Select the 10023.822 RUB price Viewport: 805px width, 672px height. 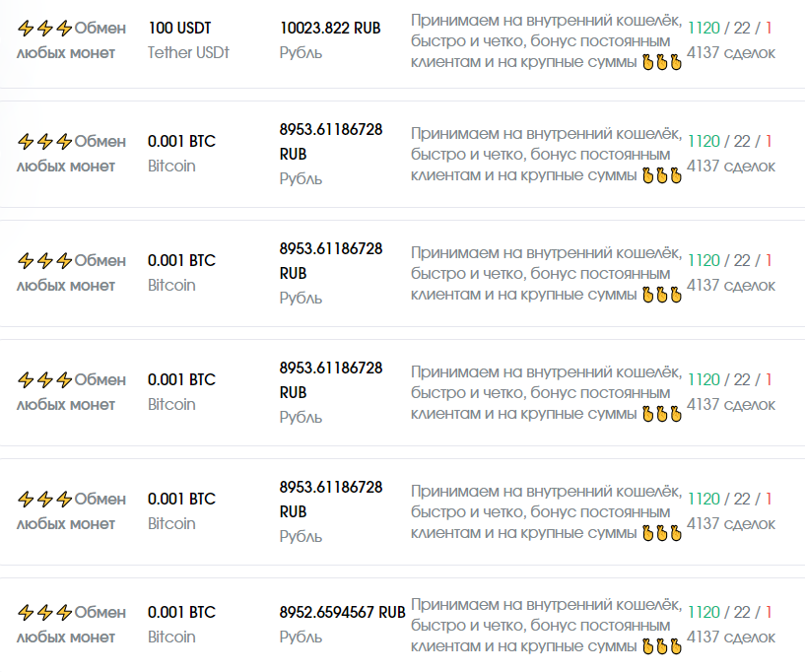[x=330, y=29]
